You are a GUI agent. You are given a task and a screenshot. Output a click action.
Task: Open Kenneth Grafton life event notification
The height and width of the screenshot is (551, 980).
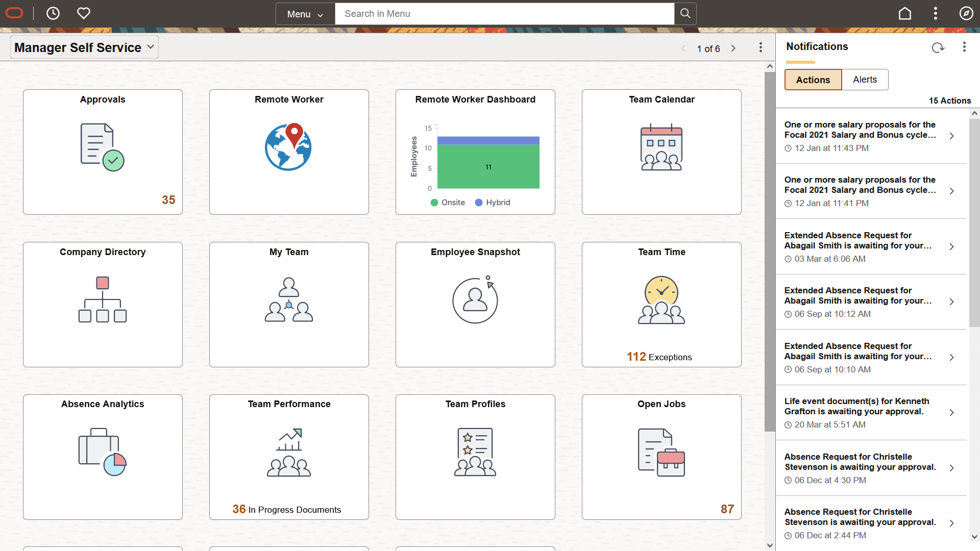click(x=868, y=412)
